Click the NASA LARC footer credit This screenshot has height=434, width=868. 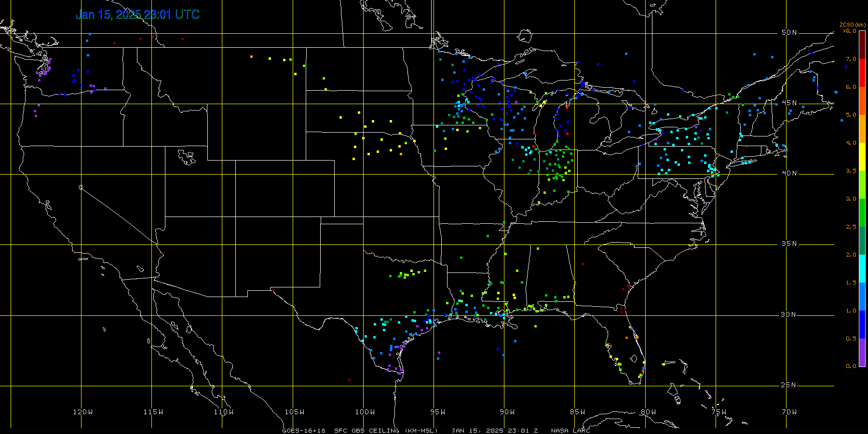(570, 430)
